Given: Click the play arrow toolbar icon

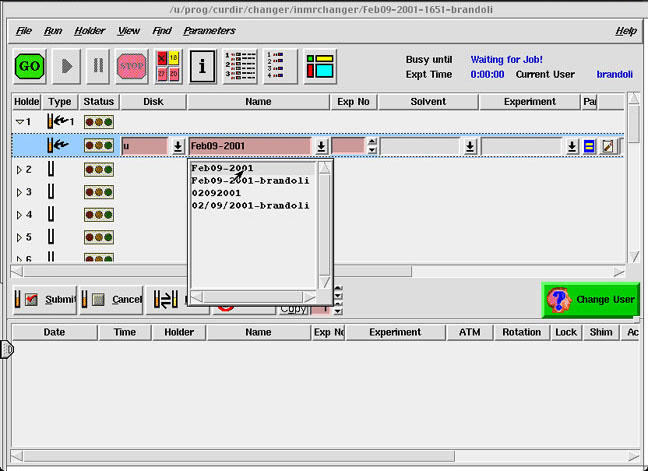Looking at the screenshot, I should coord(65,66).
